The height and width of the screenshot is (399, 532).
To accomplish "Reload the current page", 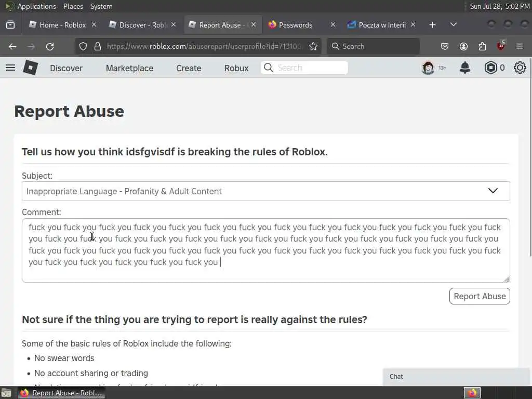I will [50, 46].
